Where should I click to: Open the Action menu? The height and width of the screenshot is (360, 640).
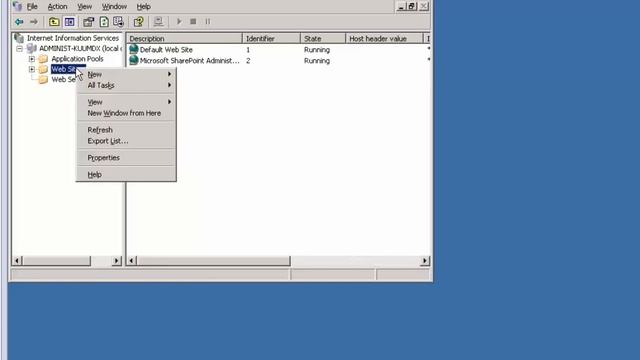pos(58,7)
